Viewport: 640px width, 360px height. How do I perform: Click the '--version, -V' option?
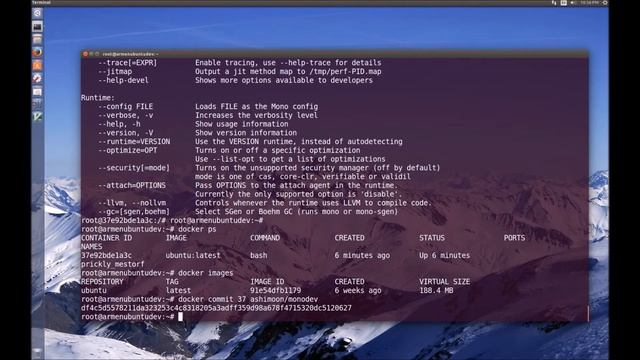point(125,133)
